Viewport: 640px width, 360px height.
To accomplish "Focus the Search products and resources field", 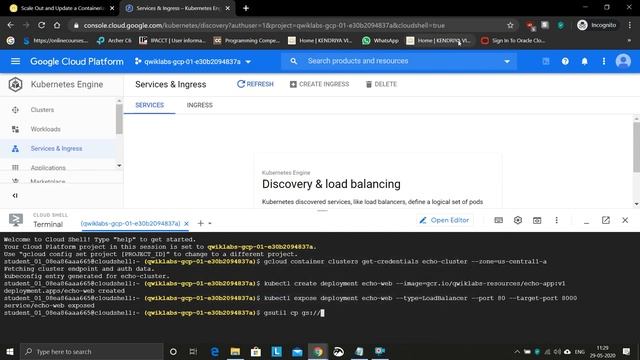I will [x=400, y=61].
